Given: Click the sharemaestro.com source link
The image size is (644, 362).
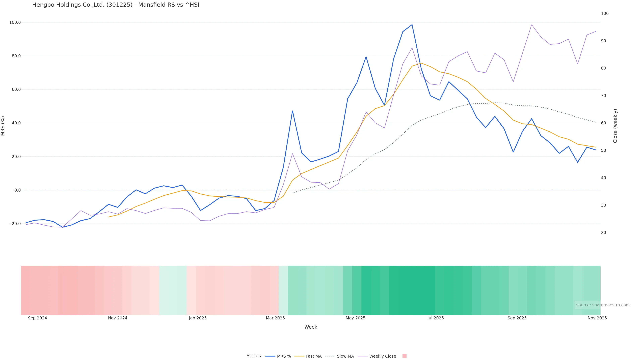Looking at the screenshot, I should (603, 305).
